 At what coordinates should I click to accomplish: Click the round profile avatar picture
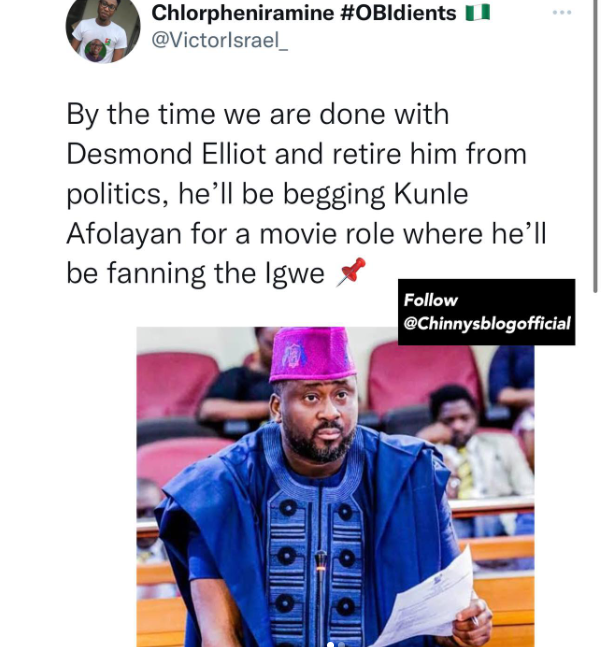tap(103, 30)
